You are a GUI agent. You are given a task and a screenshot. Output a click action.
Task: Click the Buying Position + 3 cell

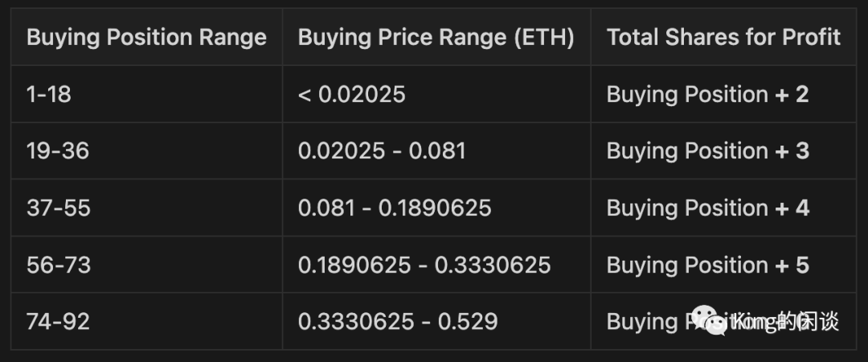(723, 150)
